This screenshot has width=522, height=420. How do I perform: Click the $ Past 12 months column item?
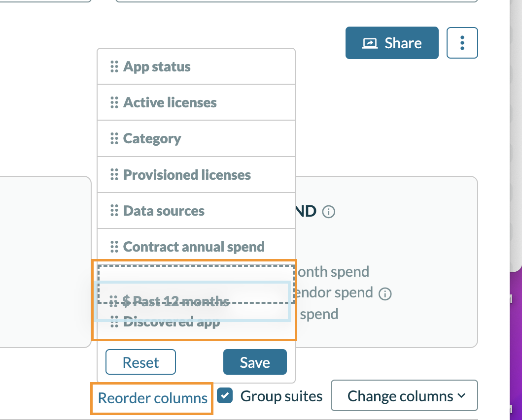[x=175, y=301]
